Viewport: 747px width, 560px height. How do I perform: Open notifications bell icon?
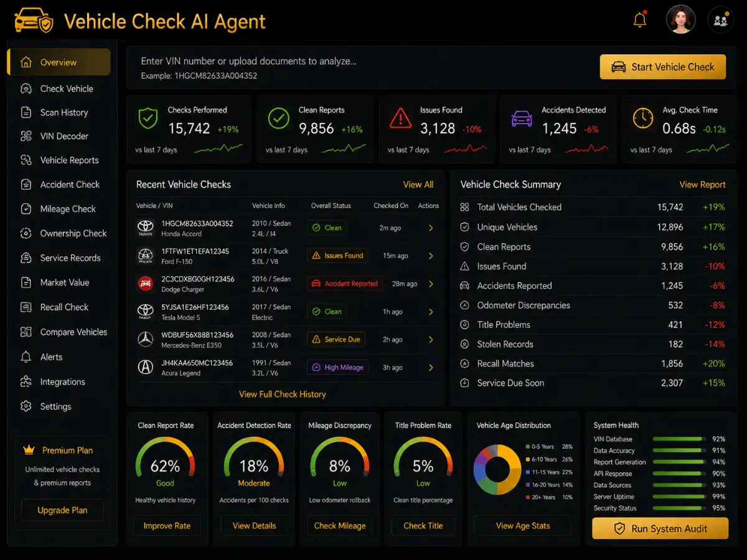click(640, 20)
